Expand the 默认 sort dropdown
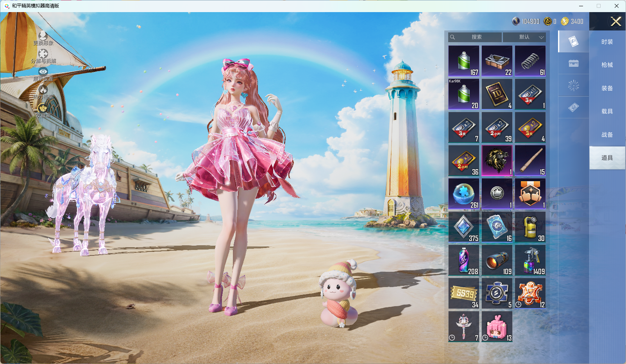This screenshot has width=626, height=364. click(524, 37)
